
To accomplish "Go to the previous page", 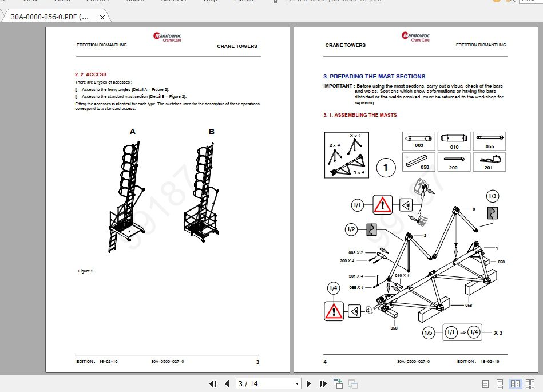I will [x=227, y=383].
